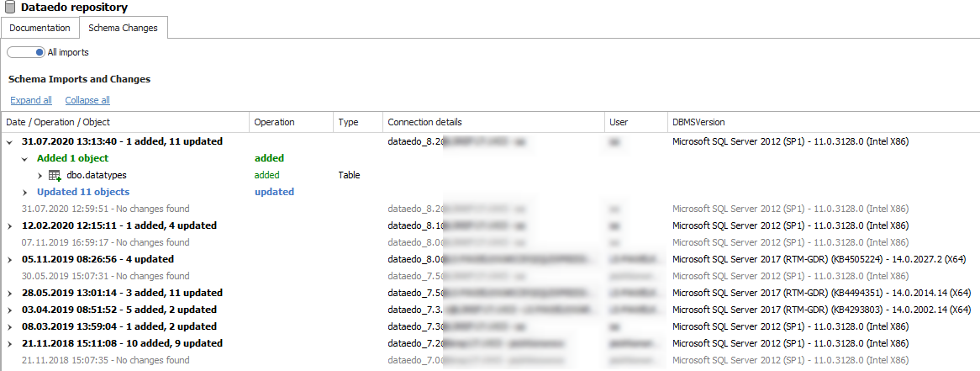Collapse the 31.07.2020 13:13:40 import row
Viewport: 980px width, 371px height.
click(10, 141)
